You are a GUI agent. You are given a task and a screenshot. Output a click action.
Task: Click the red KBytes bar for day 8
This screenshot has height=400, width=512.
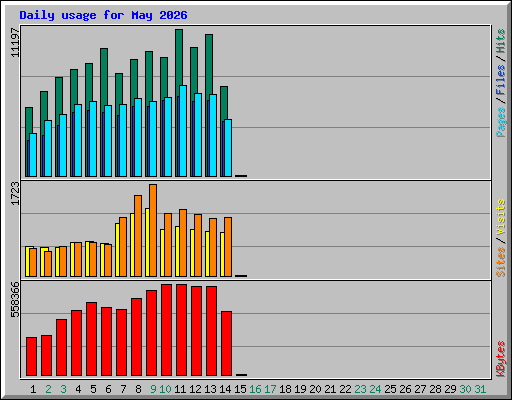pyautogui.click(x=136, y=337)
